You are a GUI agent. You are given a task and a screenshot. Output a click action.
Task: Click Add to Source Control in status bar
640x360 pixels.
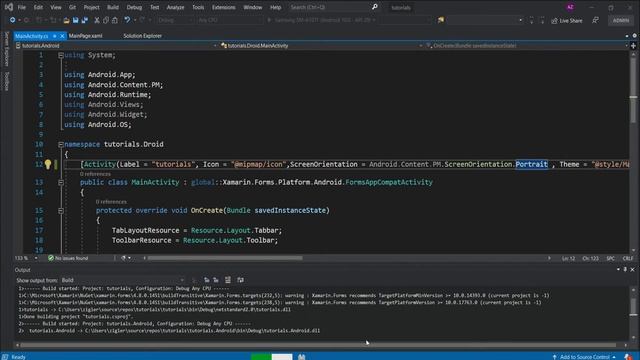pos(584,357)
